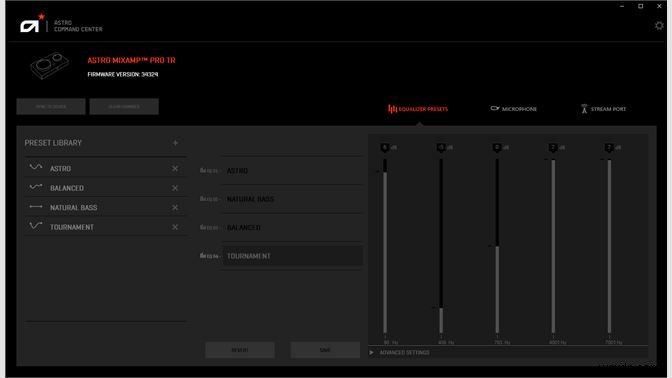Adjust the third EQ band slider

497,246
